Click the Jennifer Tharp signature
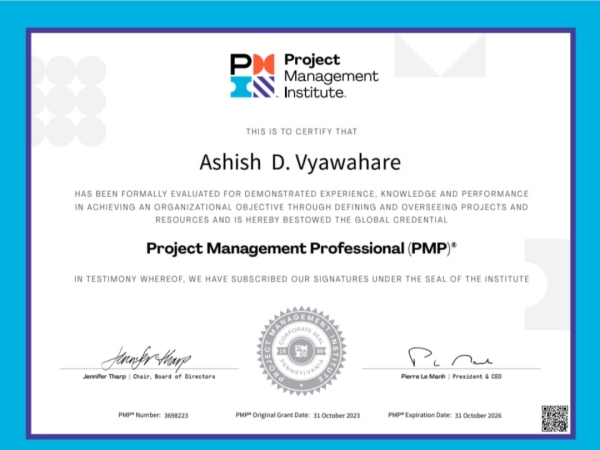This screenshot has width=600, height=450. (x=146, y=359)
